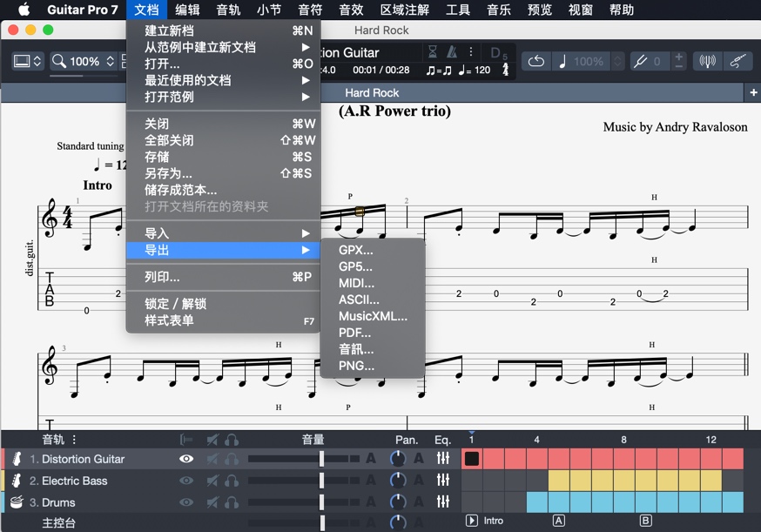Image resolution: width=761 pixels, height=532 pixels.
Task: Solo the Electric Bass track
Action: click(x=232, y=481)
